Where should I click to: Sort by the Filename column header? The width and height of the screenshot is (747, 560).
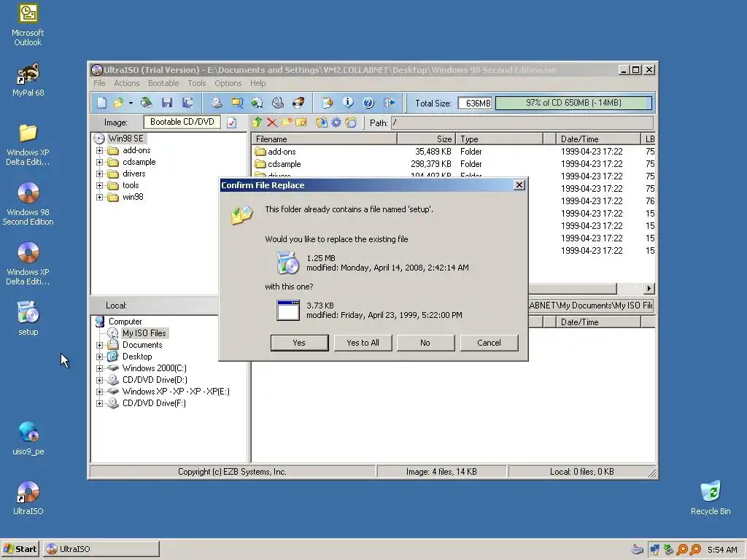(325, 139)
